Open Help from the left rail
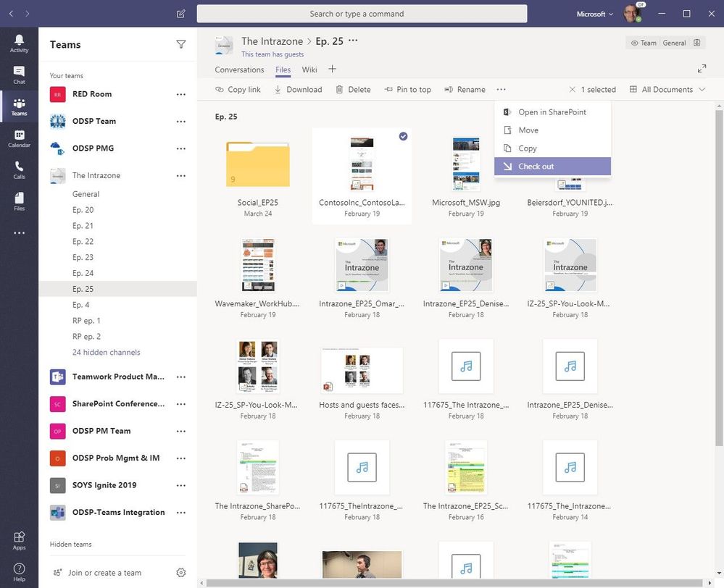 (19, 568)
